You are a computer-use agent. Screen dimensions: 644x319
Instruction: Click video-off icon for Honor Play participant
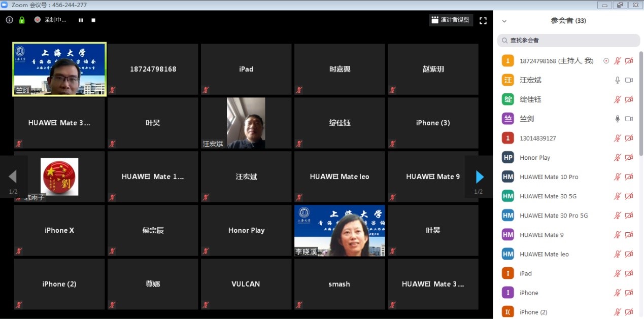point(629,158)
